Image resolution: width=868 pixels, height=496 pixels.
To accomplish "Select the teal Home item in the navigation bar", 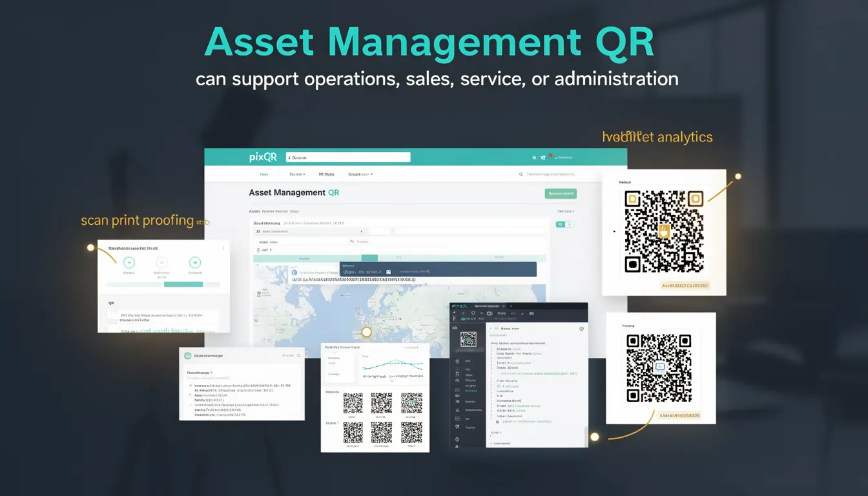I will (x=263, y=174).
